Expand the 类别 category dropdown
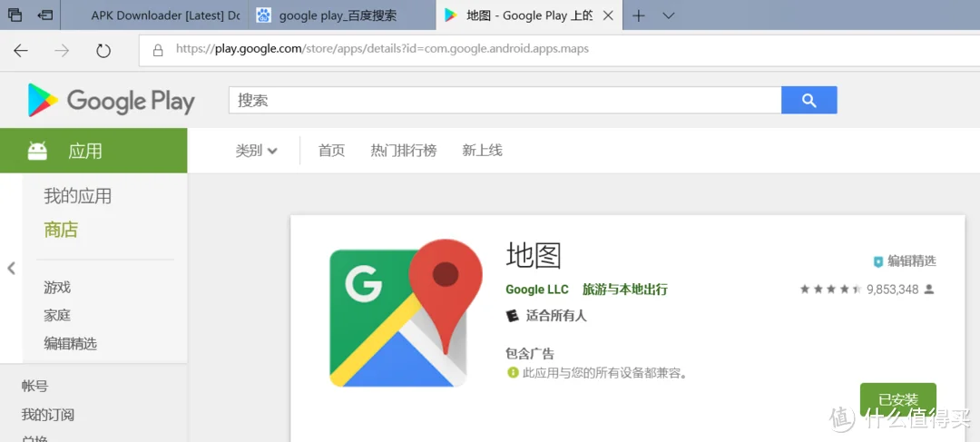Viewport: 980px width, 442px height. coord(256,151)
